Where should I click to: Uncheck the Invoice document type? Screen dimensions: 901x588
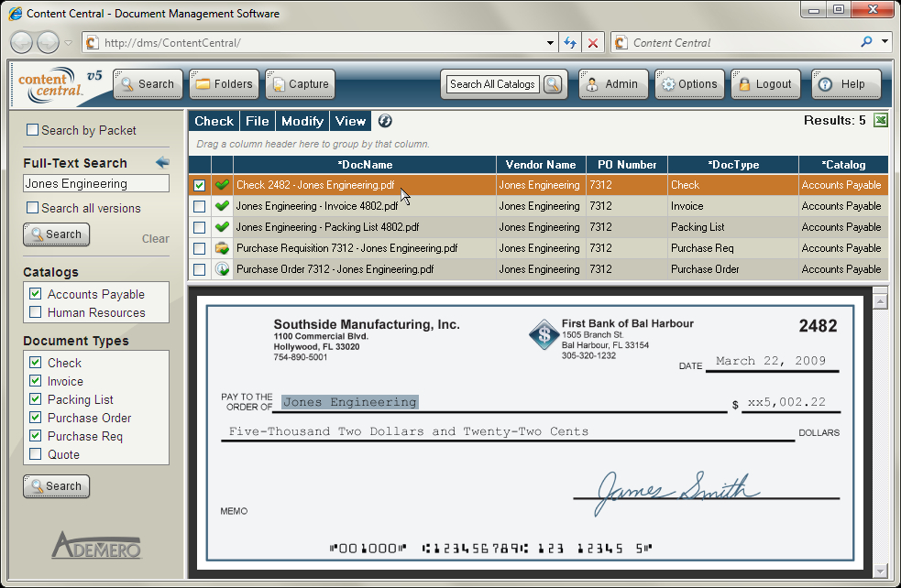[x=35, y=381]
